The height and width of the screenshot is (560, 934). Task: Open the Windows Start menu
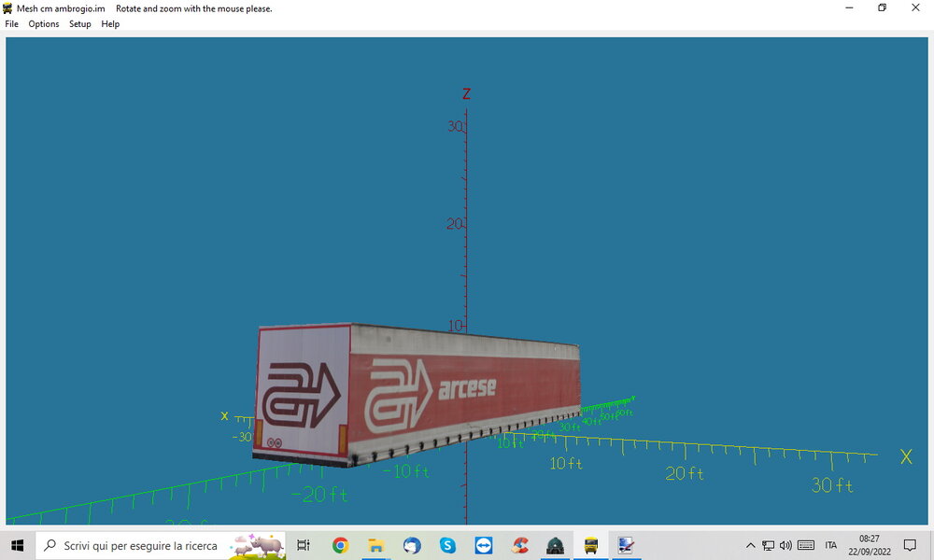(x=17, y=545)
